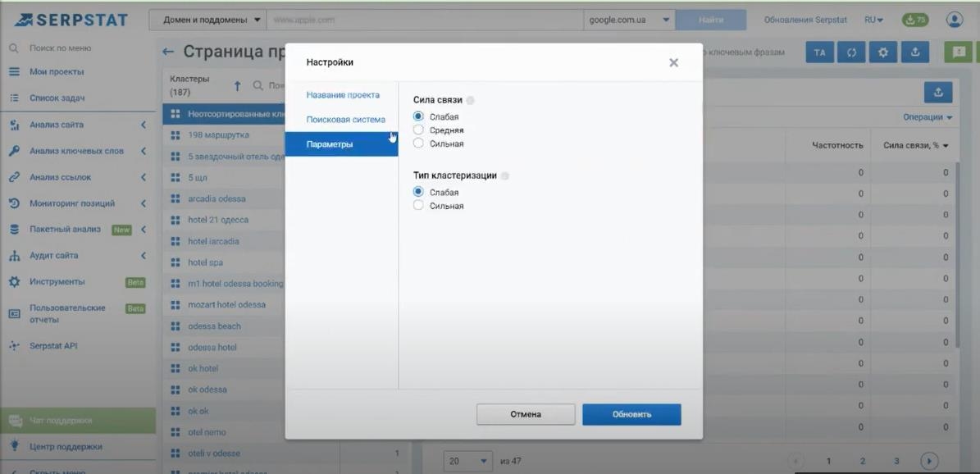
Task: Open the 'Обновления Serpstat' link
Action: pos(805,20)
